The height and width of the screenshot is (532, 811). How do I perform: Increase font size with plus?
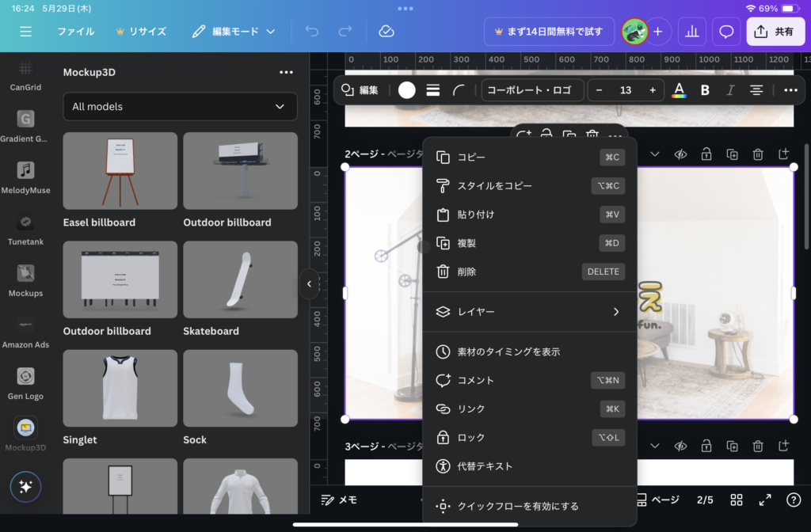(653, 90)
